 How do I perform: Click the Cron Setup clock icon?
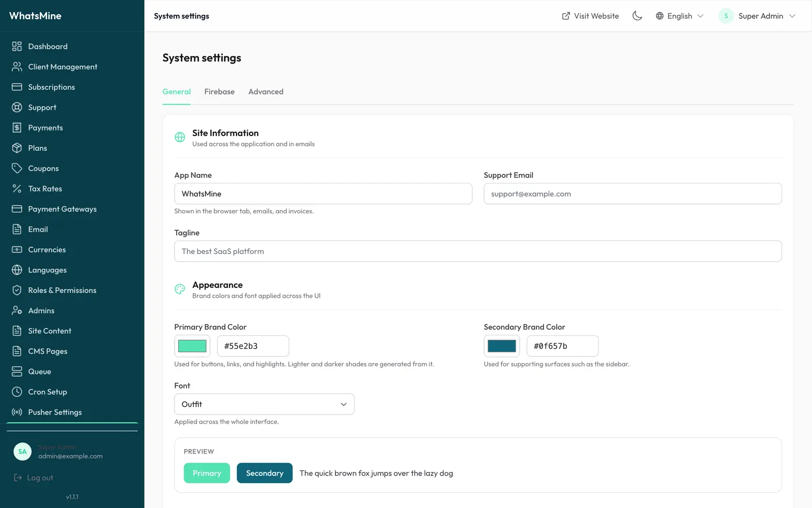(17, 392)
